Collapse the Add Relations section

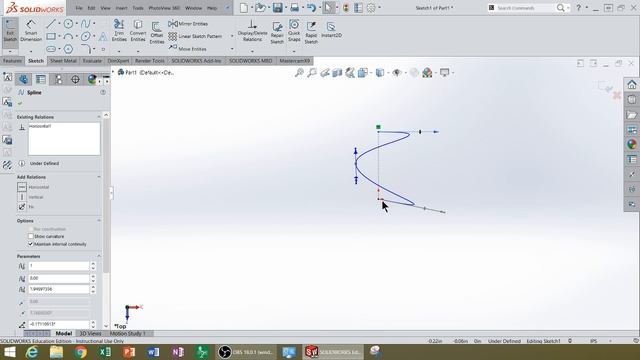(x=99, y=177)
